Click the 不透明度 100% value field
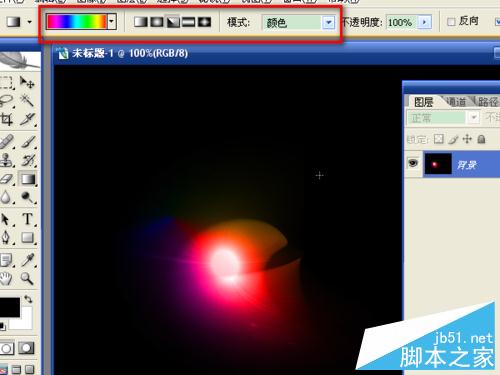This screenshot has height=375, width=500. pos(401,22)
